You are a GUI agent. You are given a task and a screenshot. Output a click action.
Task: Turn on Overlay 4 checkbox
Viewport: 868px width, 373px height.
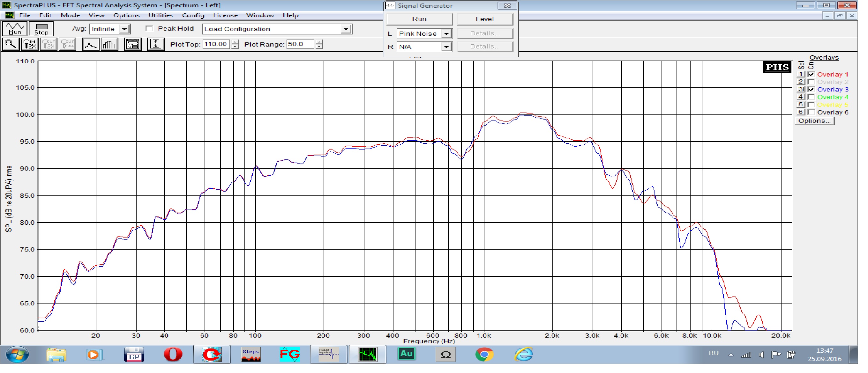coord(812,97)
